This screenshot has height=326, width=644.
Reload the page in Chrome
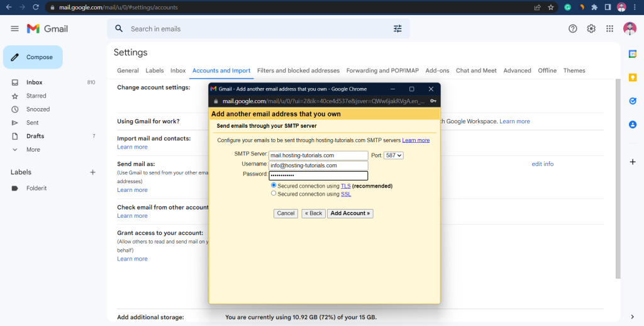(x=36, y=7)
